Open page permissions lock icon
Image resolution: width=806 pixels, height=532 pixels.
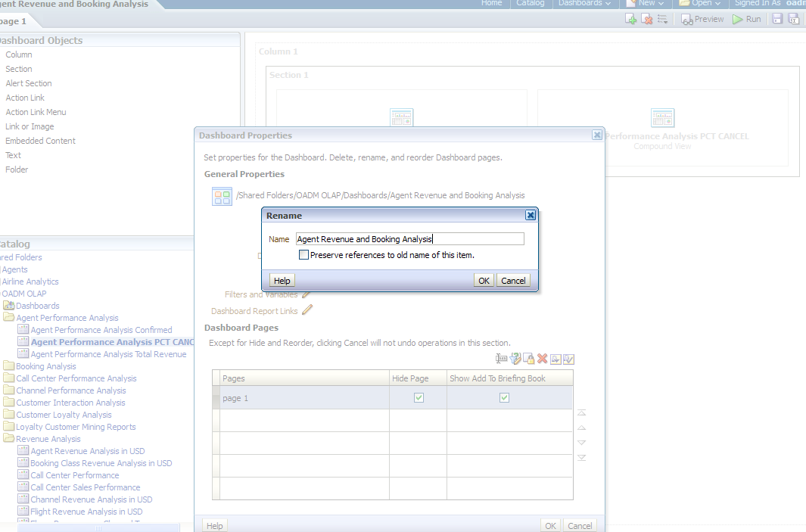pos(529,359)
